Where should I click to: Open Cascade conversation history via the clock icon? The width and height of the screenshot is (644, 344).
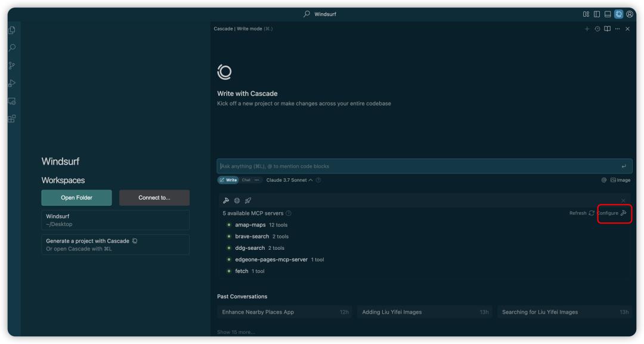597,28
